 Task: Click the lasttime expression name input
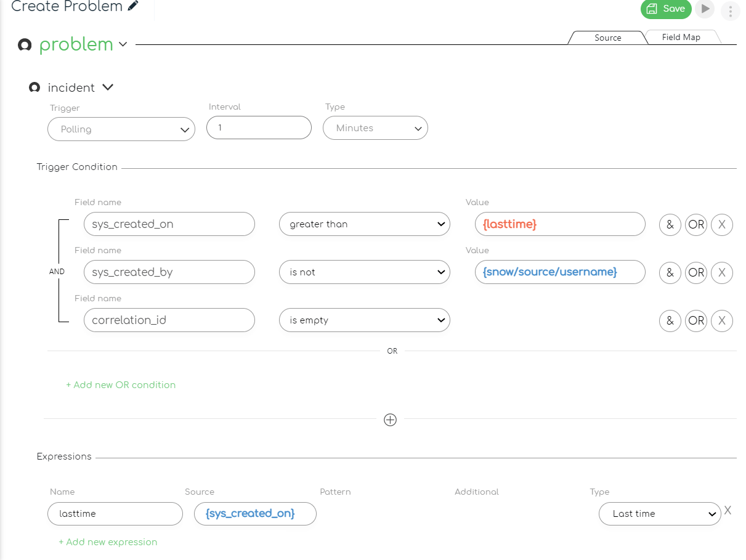(115, 514)
